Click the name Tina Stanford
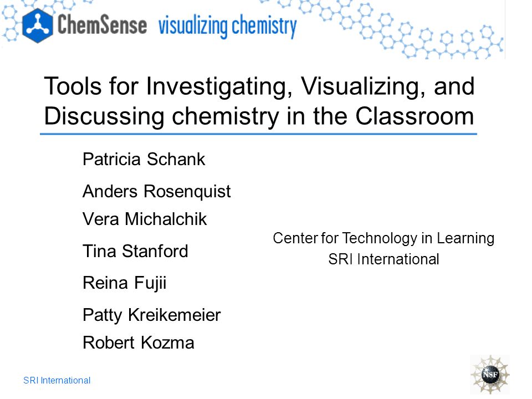 point(135,251)
